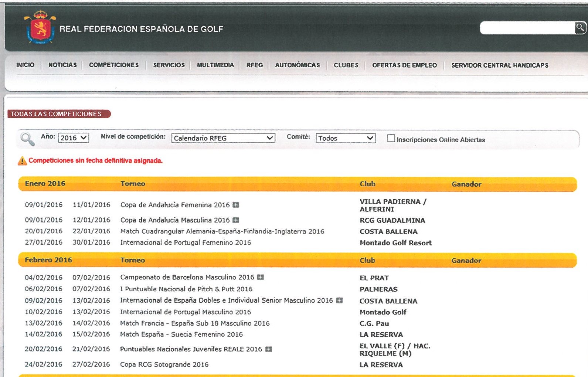The height and width of the screenshot is (377, 588).
Task: Click the warning triangle icon
Action: 22,161
